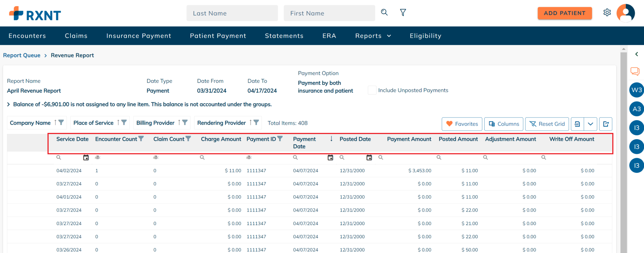Viewport: 644px width, 253px height.
Task: Click the $ 3,453.00 payment amount cell
Action: [420, 170]
